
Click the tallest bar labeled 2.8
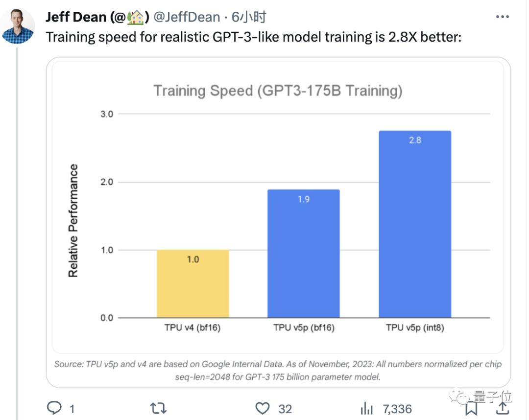[415, 224]
